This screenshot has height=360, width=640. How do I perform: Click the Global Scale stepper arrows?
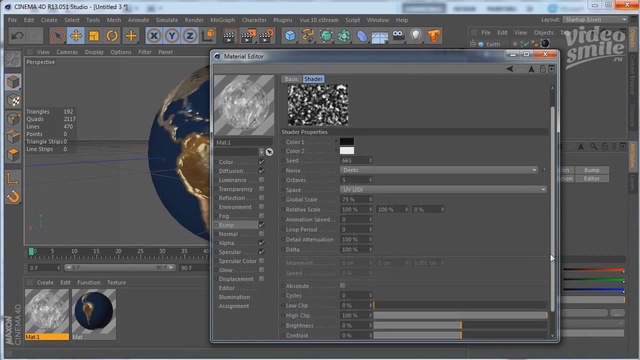[x=370, y=200]
